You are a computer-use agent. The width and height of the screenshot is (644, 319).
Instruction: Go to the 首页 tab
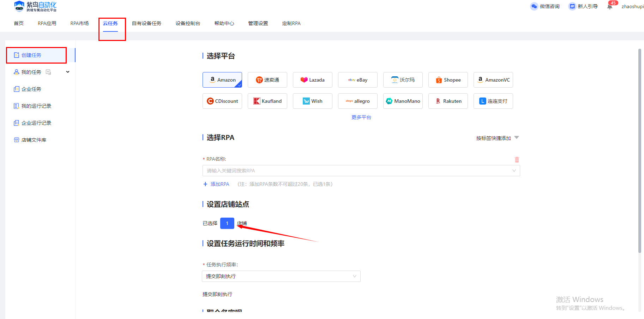[19, 23]
